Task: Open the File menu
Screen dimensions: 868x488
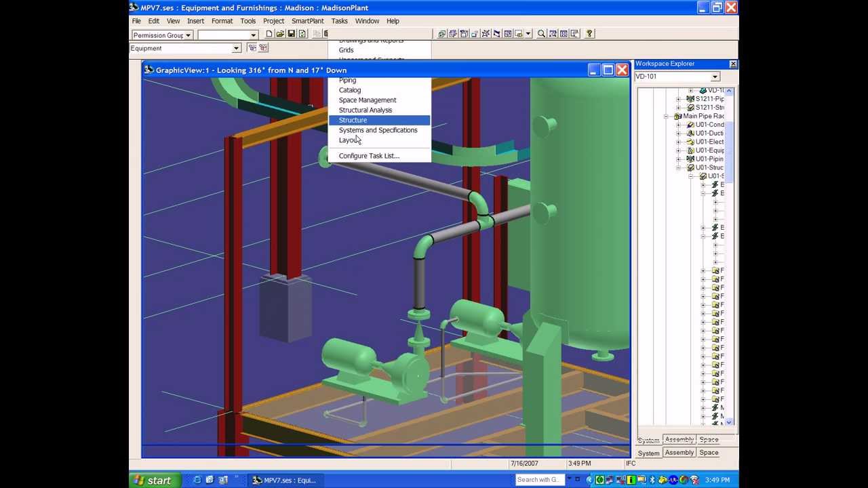Action: [136, 21]
